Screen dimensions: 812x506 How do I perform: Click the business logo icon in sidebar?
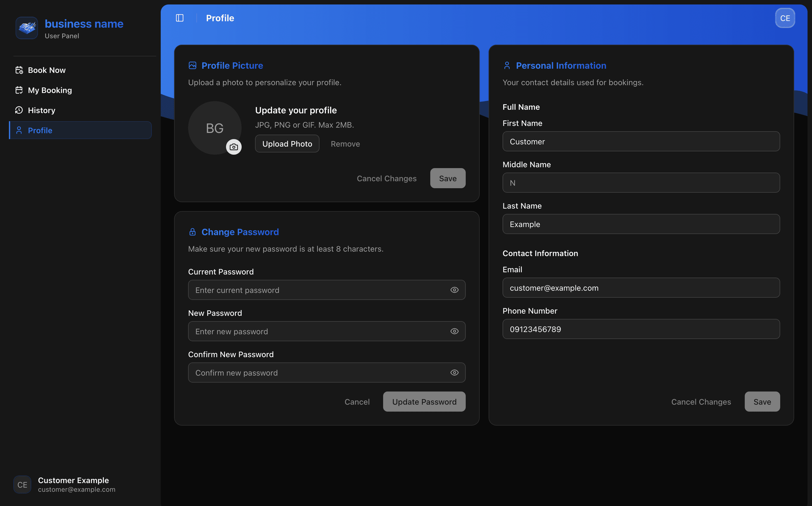(x=27, y=28)
